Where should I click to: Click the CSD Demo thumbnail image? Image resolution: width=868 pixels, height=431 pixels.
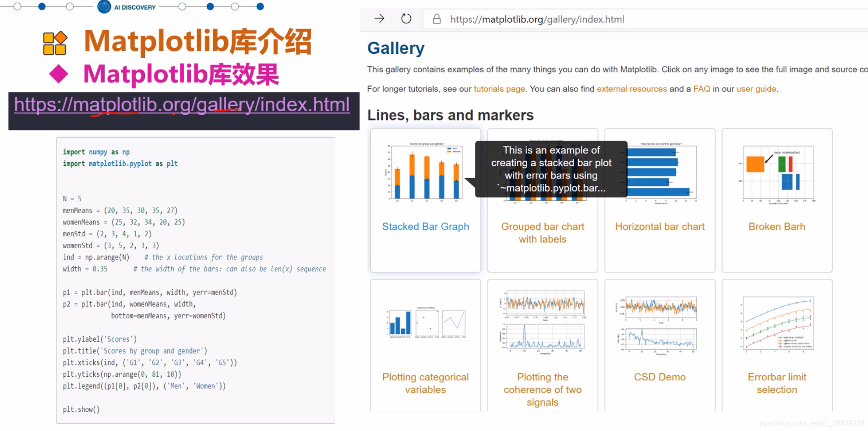(x=657, y=326)
